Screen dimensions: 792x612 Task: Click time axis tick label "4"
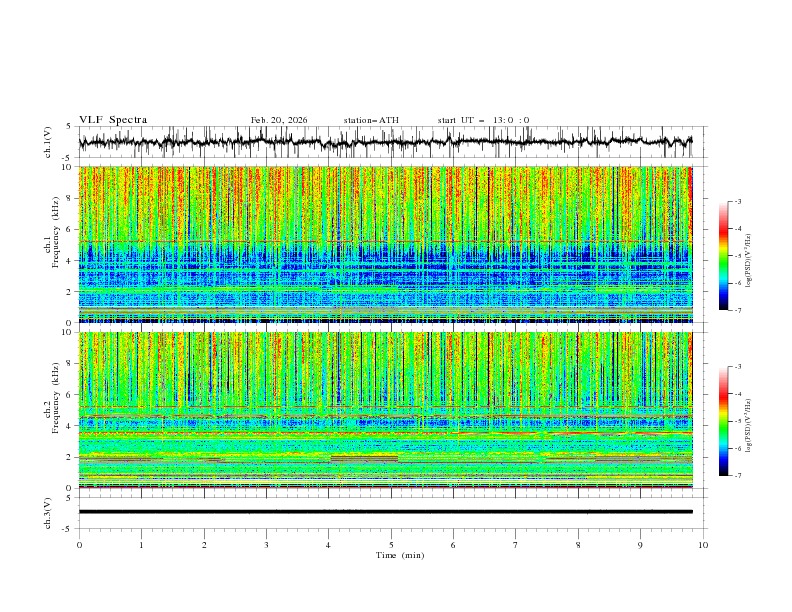[329, 545]
